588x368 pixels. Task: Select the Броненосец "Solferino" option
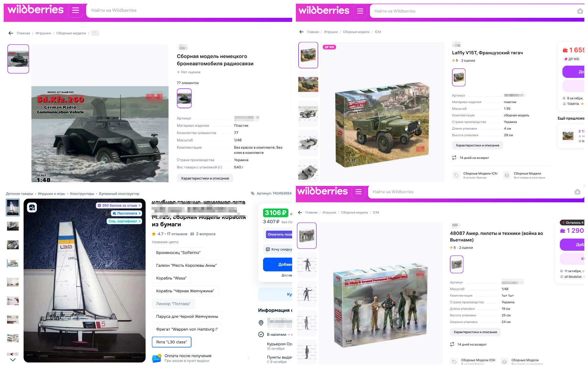178,253
